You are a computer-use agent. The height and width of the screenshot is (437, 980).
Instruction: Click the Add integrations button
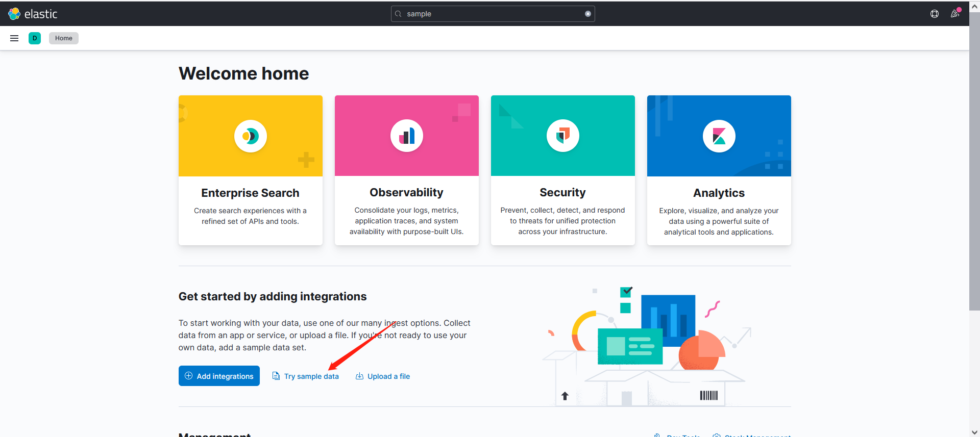pos(219,376)
